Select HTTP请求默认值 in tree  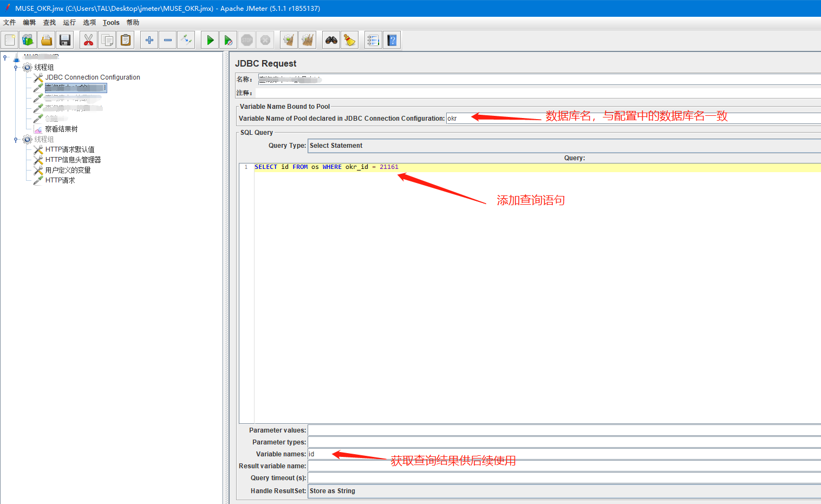(70, 149)
